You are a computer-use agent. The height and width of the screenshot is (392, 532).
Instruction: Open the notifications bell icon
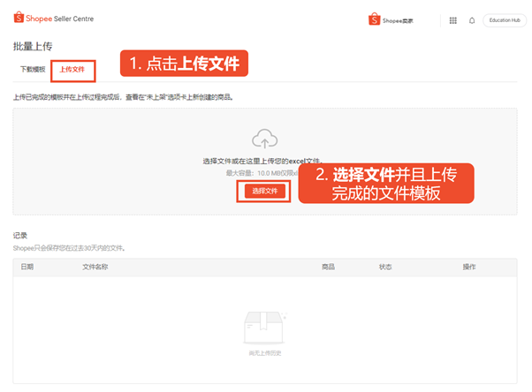click(x=472, y=20)
